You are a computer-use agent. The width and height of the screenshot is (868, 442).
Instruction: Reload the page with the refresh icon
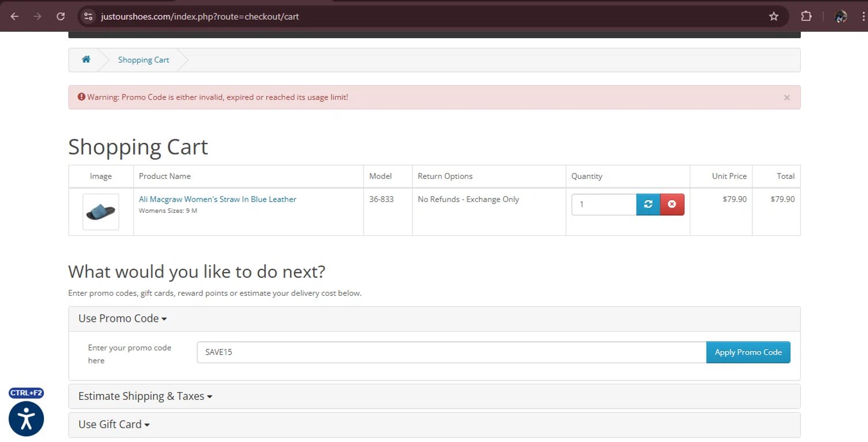[x=61, y=16]
